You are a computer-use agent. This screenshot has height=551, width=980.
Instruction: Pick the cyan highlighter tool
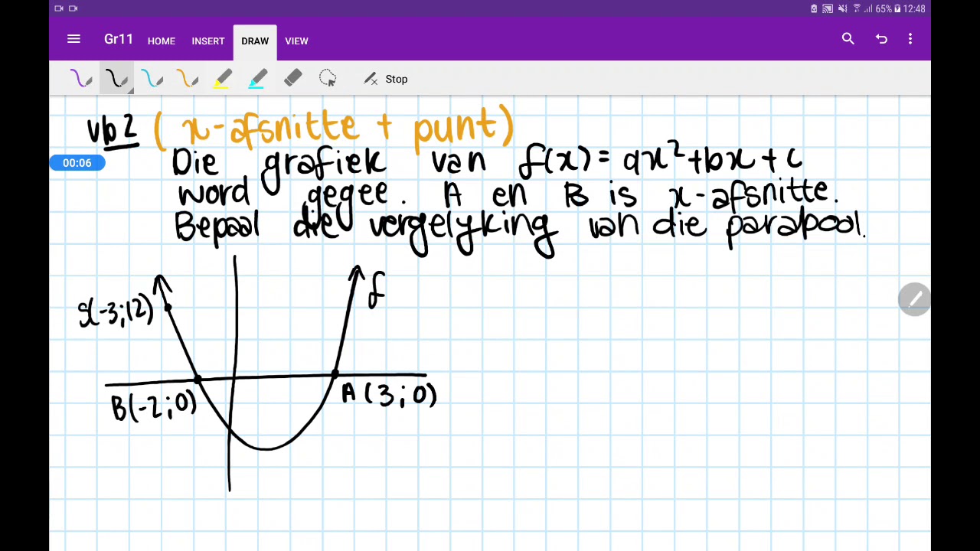[x=257, y=79]
